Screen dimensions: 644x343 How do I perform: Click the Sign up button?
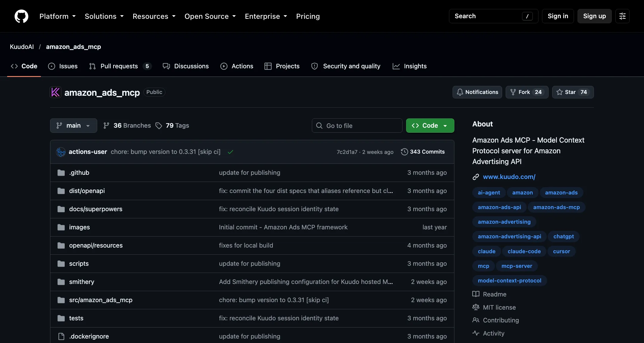pyautogui.click(x=595, y=16)
